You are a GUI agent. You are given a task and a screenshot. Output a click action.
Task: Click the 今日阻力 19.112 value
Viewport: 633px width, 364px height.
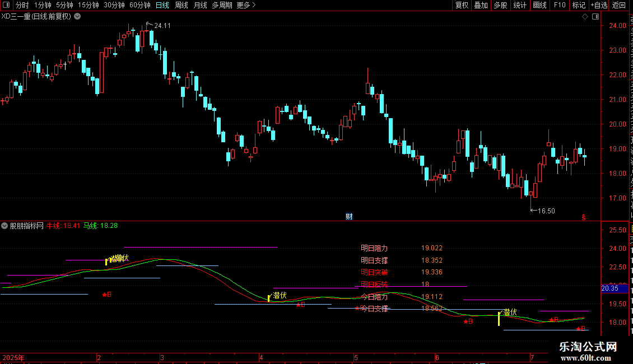click(x=432, y=297)
